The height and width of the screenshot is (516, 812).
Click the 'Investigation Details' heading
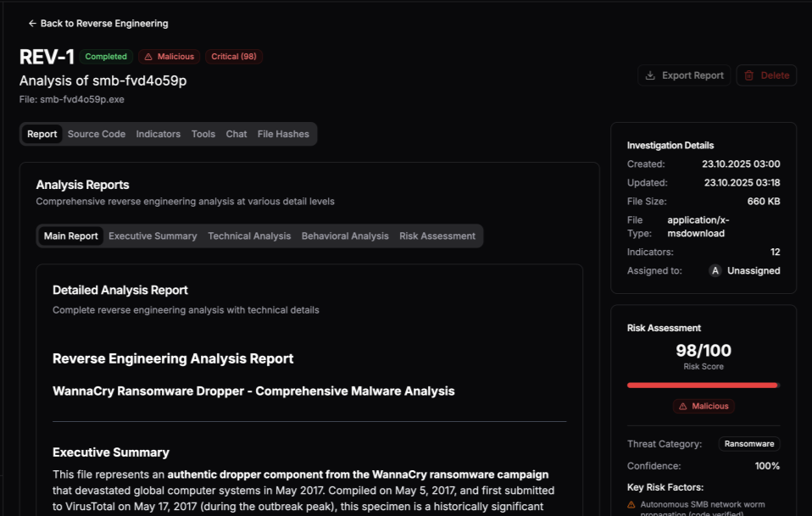tap(670, 146)
